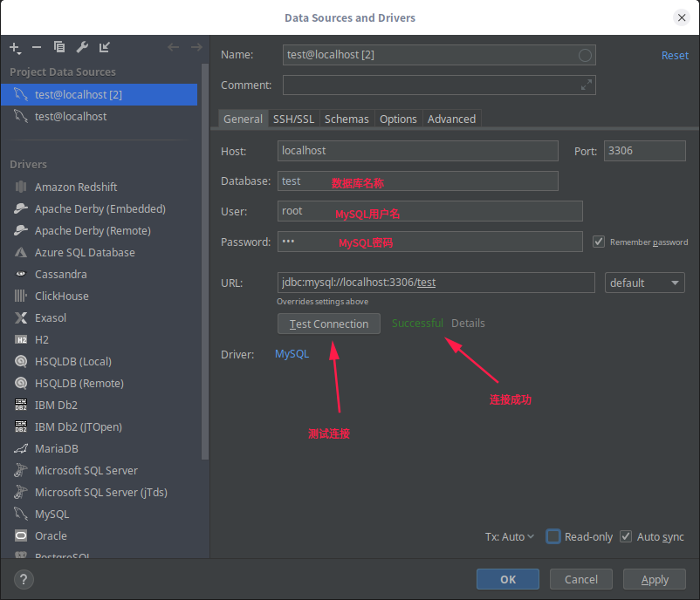Select the ClickHouse driver
The height and width of the screenshot is (600, 700).
click(62, 297)
